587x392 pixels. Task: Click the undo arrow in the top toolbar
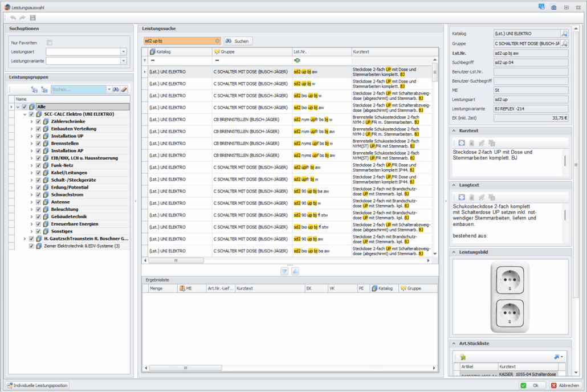tap(13, 18)
